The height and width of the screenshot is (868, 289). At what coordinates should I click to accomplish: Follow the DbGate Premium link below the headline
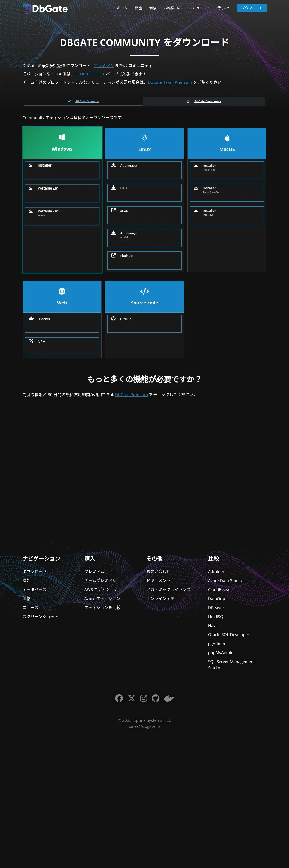(x=131, y=395)
